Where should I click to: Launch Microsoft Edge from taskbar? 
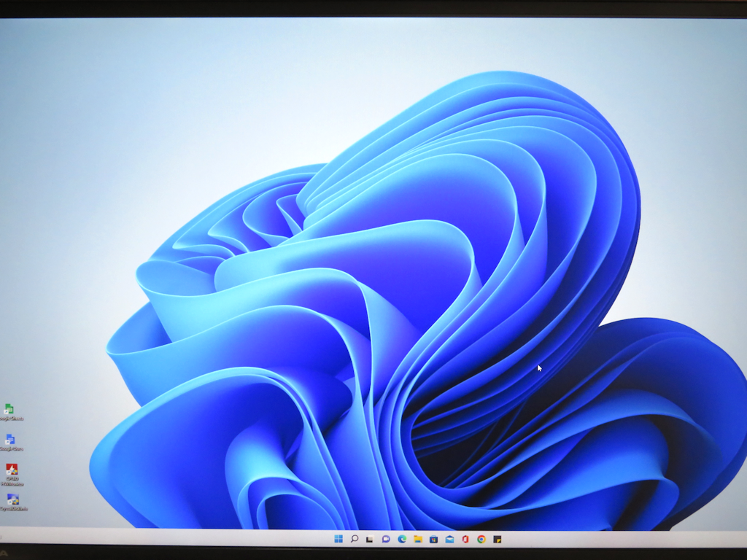pyautogui.click(x=402, y=539)
